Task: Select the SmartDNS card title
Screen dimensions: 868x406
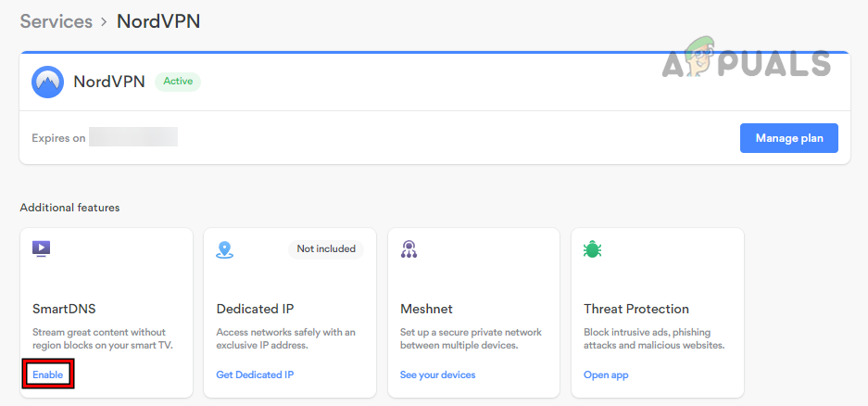Action: click(x=63, y=309)
